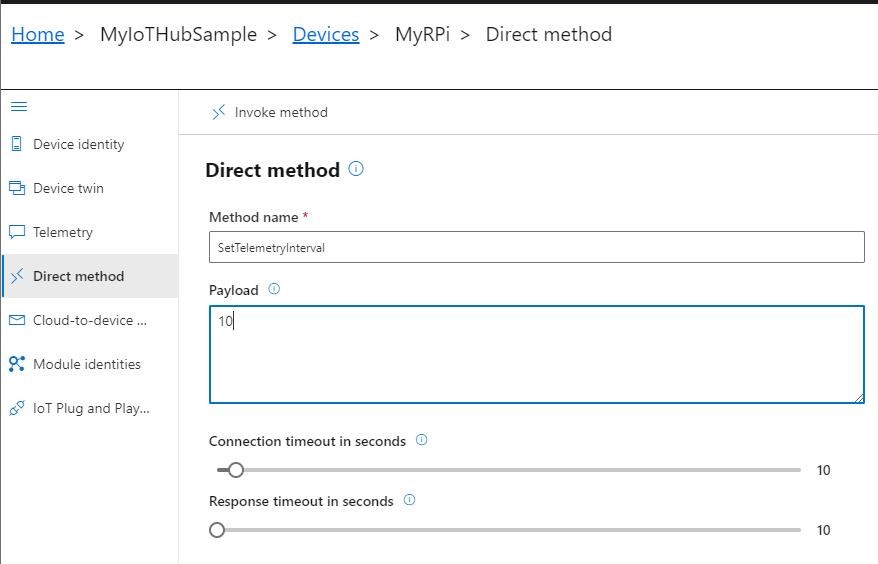Click the Payload info icon
878x564 pixels.
(x=274, y=289)
